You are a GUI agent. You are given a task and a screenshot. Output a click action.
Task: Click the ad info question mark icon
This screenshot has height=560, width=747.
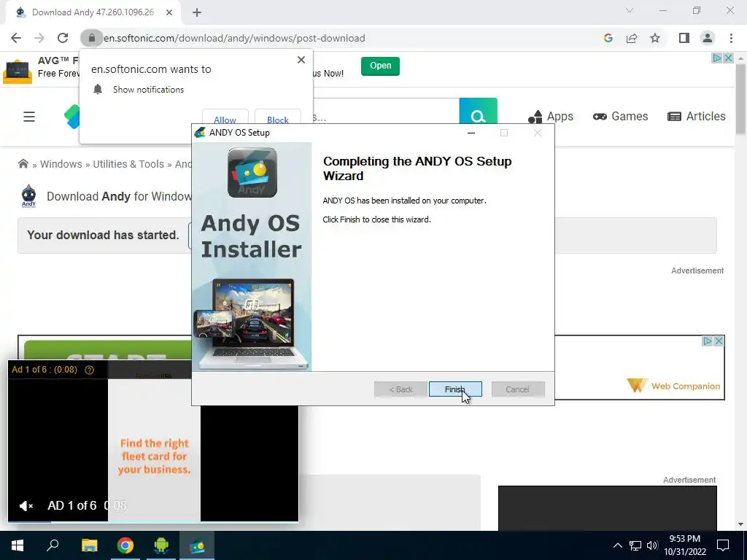(89, 370)
